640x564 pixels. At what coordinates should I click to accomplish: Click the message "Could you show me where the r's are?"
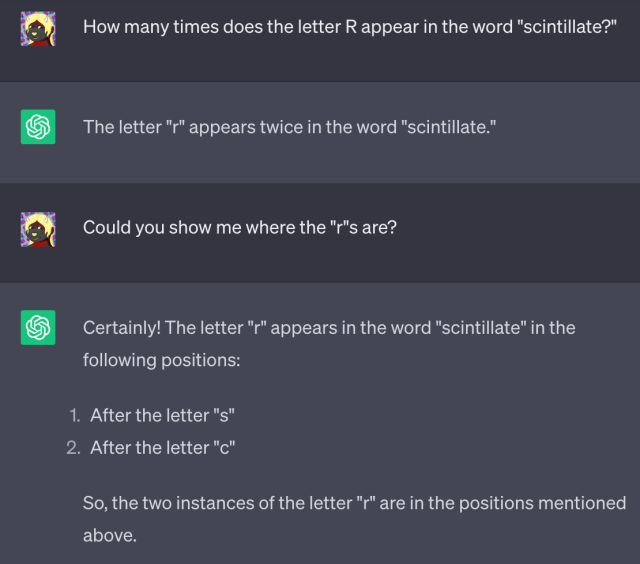240,228
